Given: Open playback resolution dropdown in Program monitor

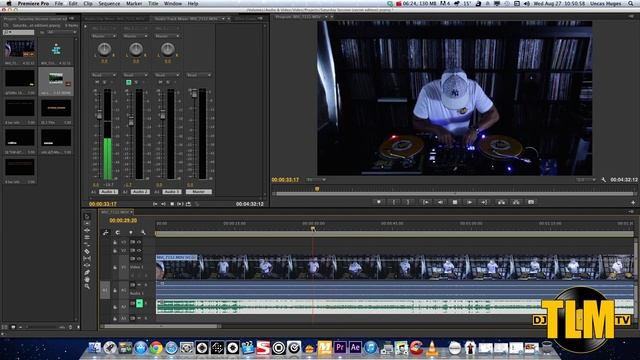Looking at the screenshot, I should click(x=585, y=180).
